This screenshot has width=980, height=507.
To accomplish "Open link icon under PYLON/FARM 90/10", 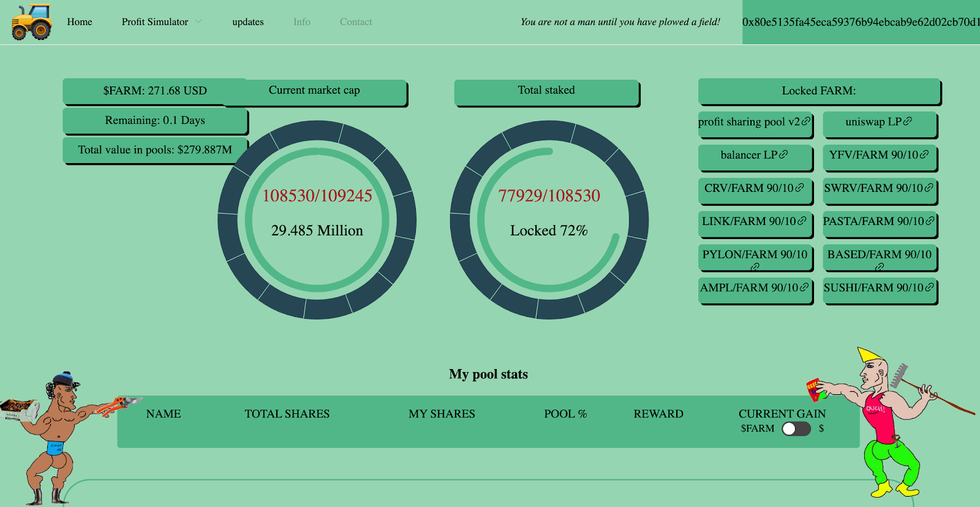I will [755, 267].
